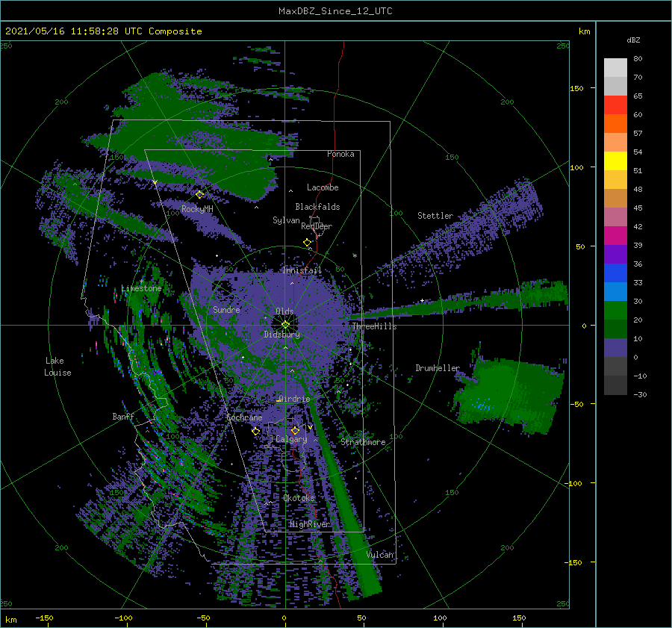Select the blue 33-36 dBZ legend swatch
This screenshot has width=672, height=628.
615,273
